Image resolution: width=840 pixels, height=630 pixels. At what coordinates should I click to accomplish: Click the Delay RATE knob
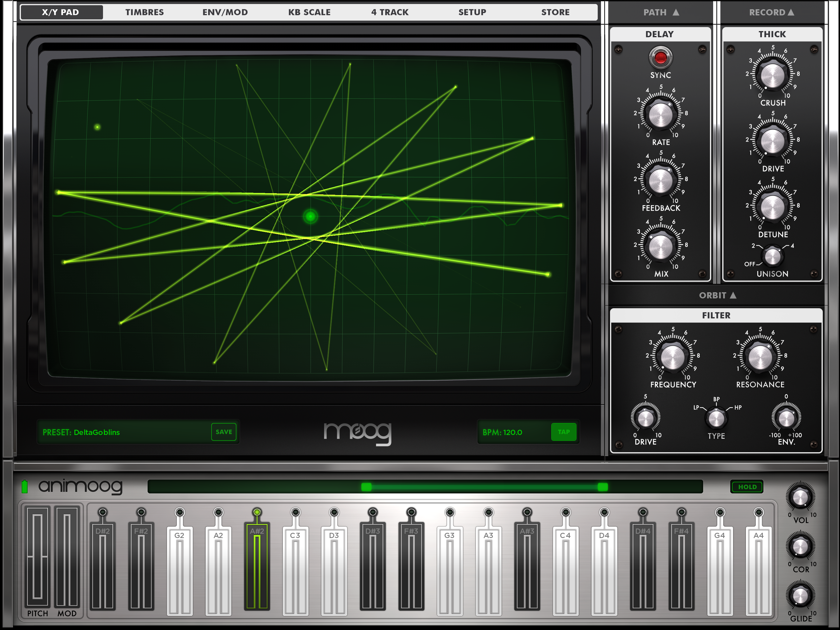(660, 115)
